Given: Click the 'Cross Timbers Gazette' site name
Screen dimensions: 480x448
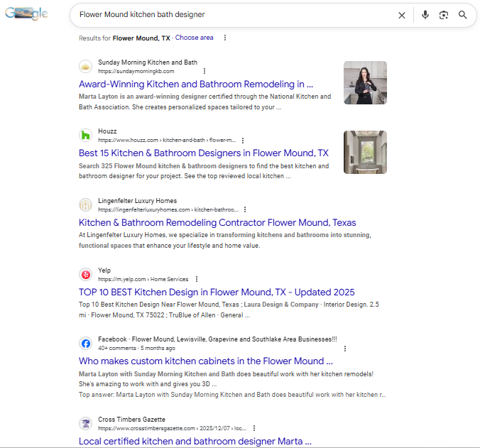Looking at the screenshot, I should coord(131,420).
